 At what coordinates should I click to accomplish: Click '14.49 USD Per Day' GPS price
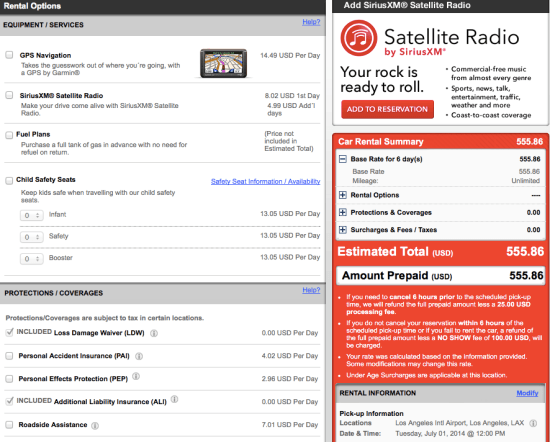[290, 55]
